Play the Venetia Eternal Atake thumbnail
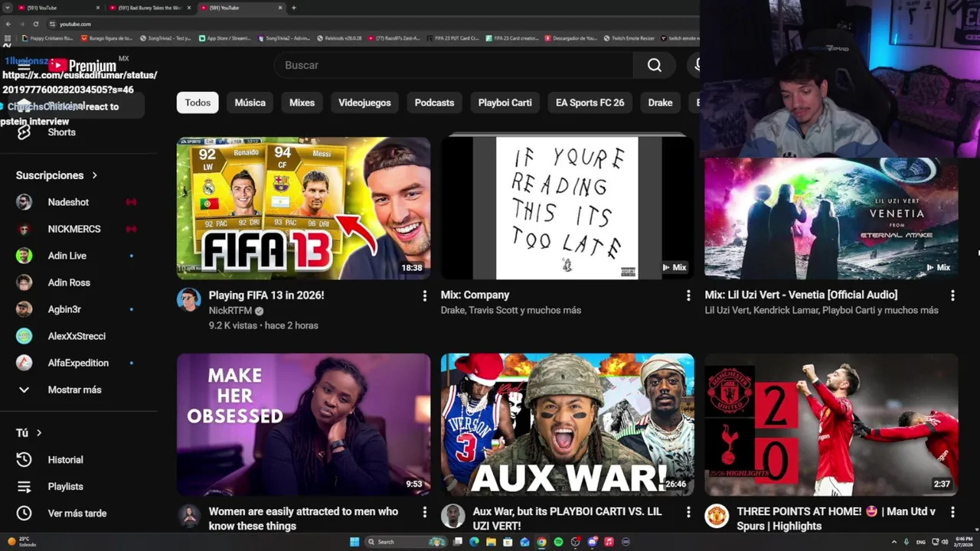This screenshot has height=551, width=980. point(831,218)
